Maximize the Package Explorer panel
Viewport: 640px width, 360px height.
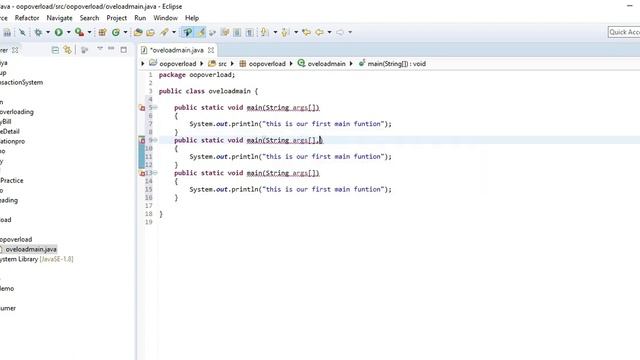pos(124,50)
